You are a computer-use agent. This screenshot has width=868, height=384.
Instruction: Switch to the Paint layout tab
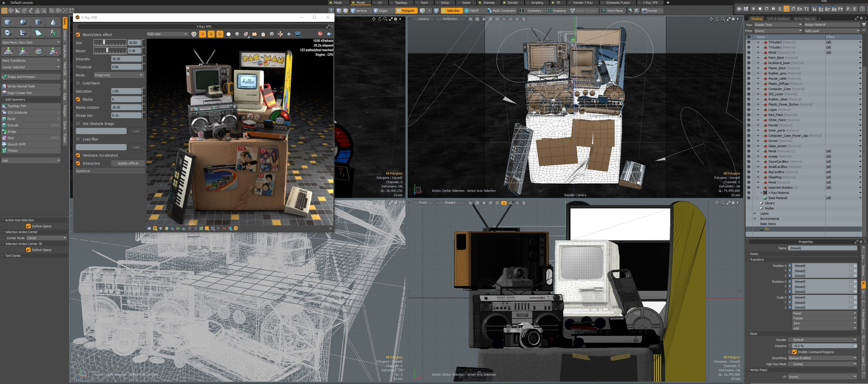pos(423,3)
